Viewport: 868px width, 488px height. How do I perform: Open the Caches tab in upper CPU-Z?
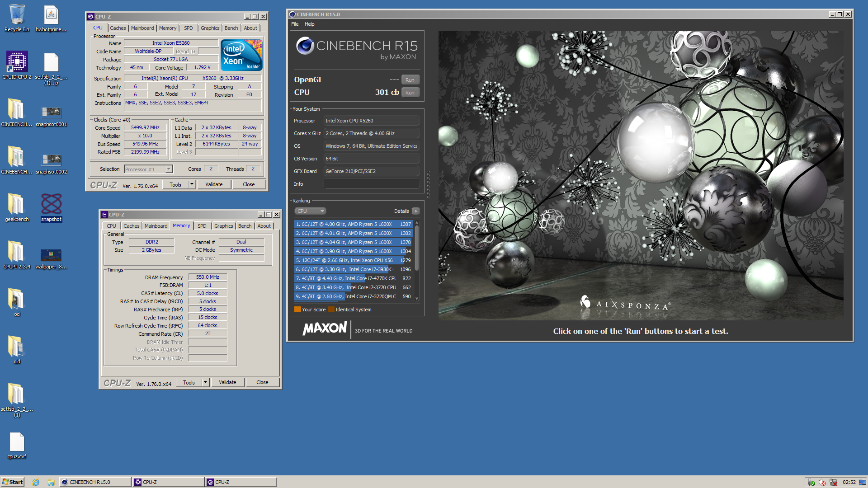[118, 28]
